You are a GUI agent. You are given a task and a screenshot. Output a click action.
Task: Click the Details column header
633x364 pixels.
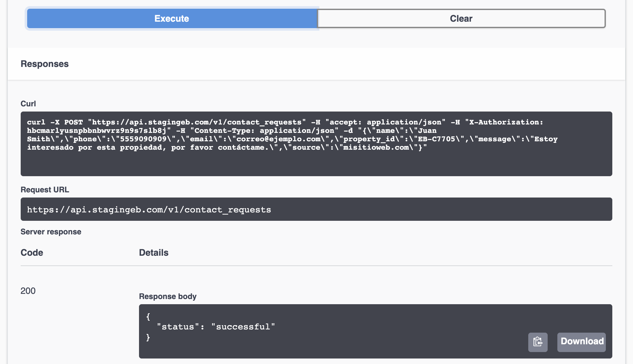(154, 252)
